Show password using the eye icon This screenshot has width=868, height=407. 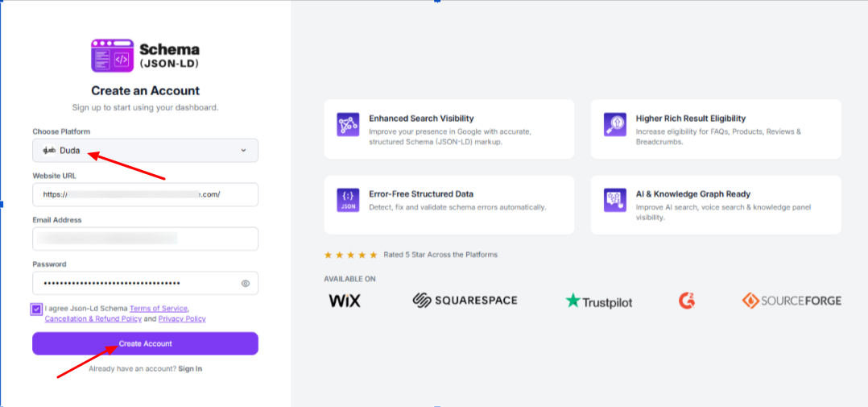(246, 284)
